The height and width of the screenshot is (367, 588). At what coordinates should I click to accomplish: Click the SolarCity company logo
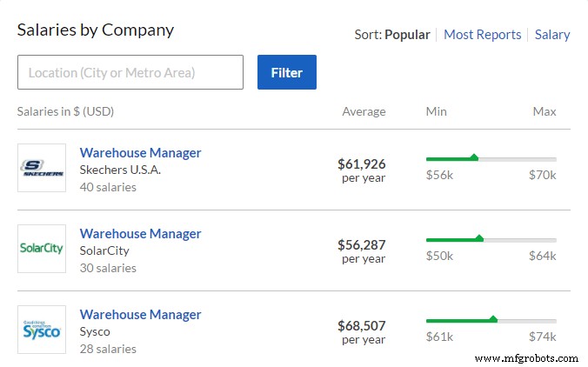(x=42, y=249)
